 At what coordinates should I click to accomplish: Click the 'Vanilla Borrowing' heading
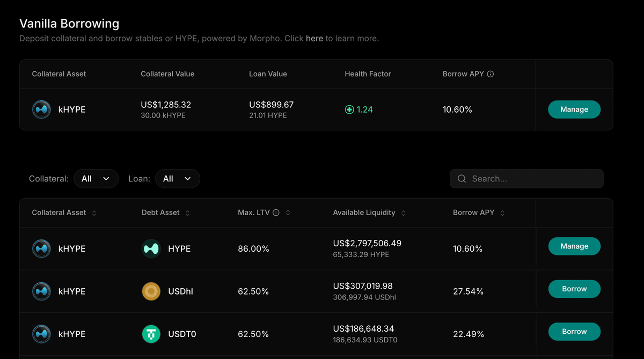click(69, 24)
